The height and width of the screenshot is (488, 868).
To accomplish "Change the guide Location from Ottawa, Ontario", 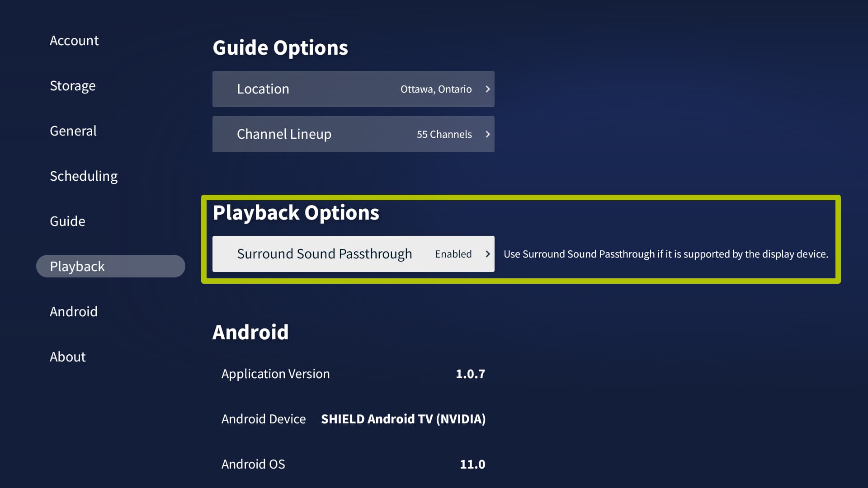I will (353, 89).
